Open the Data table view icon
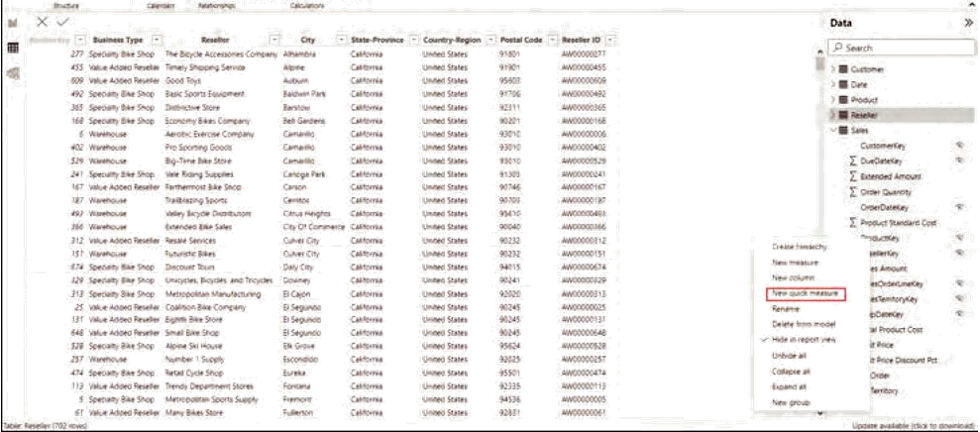The height and width of the screenshot is (432, 980). [13, 48]
